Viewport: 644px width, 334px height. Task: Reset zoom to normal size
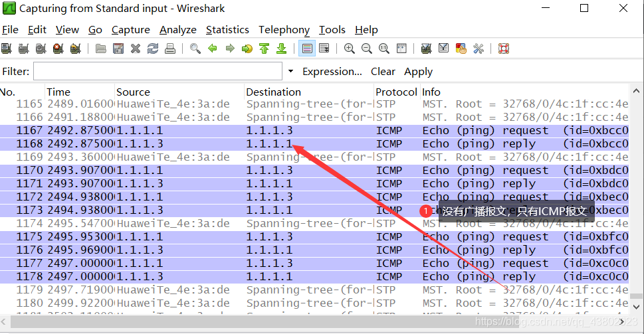click(384, 48)
